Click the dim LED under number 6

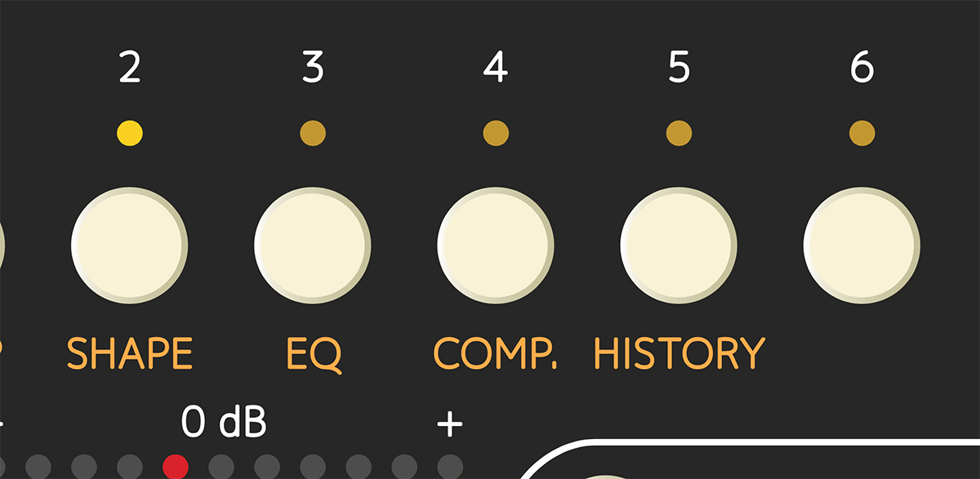(x=862, y=132)
